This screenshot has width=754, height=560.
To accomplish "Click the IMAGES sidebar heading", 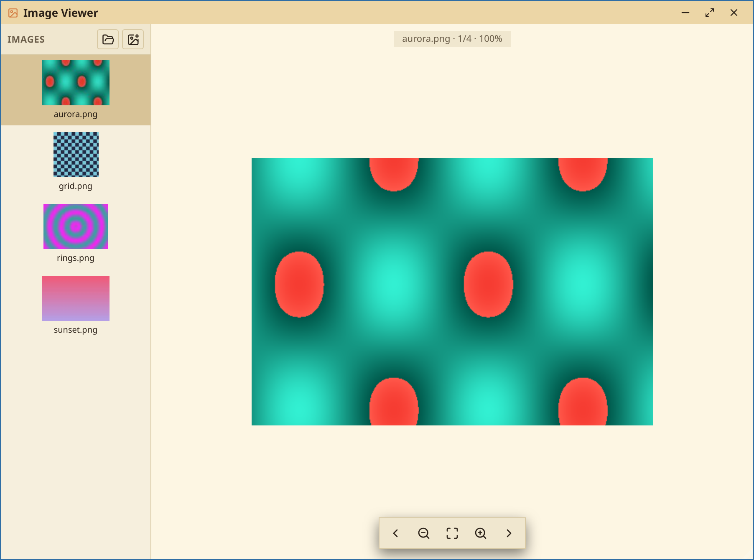I will point(26,39).
